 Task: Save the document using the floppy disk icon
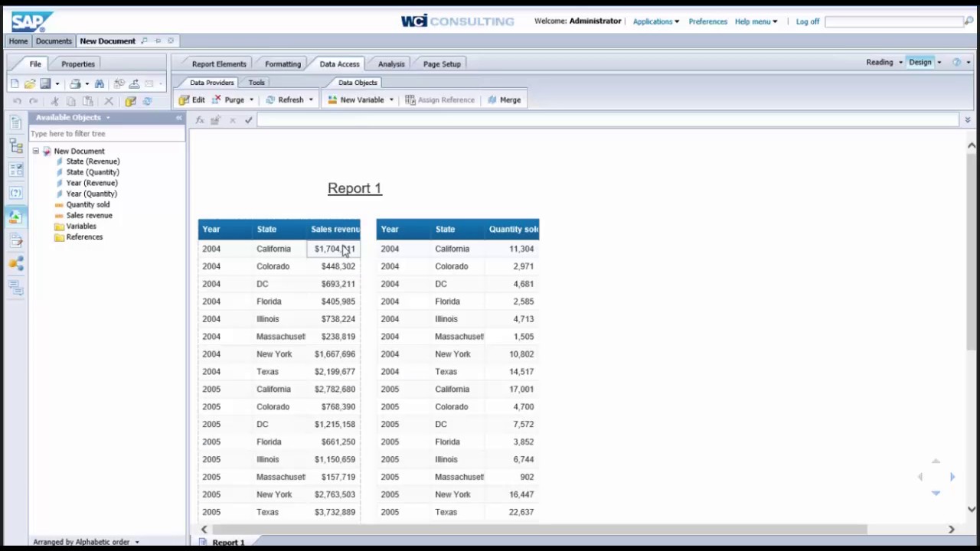coord(45,83)
